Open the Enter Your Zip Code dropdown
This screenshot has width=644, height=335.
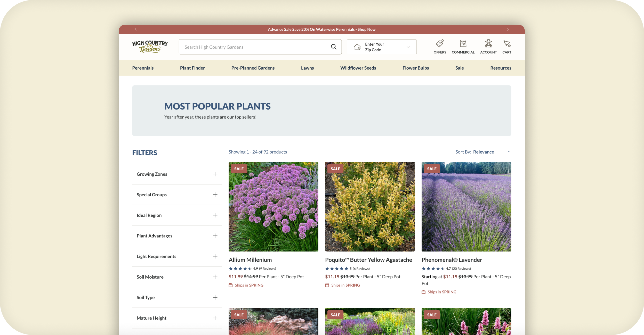point(382,47)
